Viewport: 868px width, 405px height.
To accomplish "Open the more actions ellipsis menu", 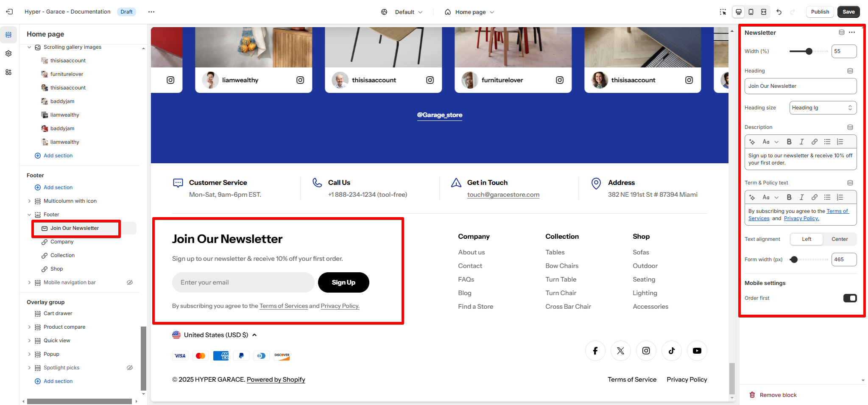I will (x=151, y=12).
